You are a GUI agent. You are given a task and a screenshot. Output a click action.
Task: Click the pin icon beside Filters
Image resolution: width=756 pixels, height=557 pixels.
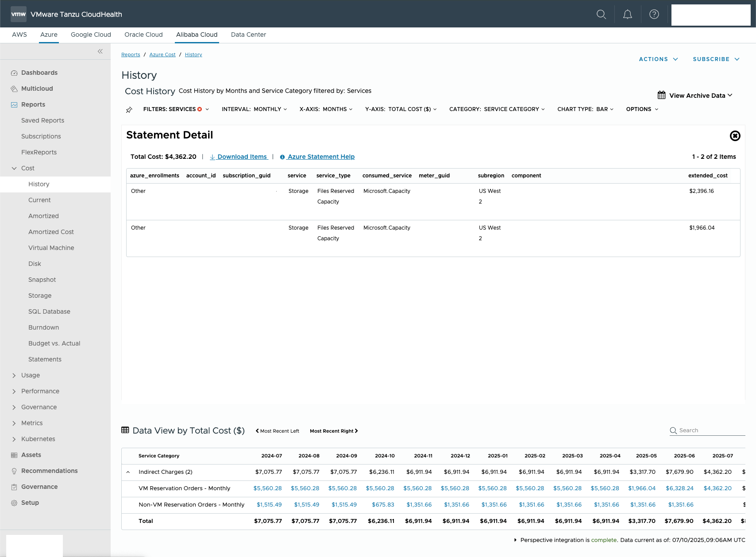[129, 110]
